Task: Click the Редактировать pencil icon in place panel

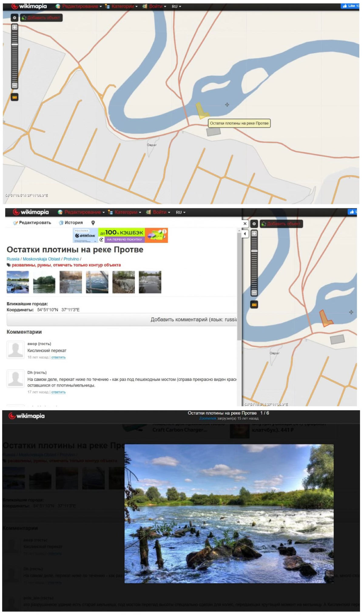Action: pos(15,223)
